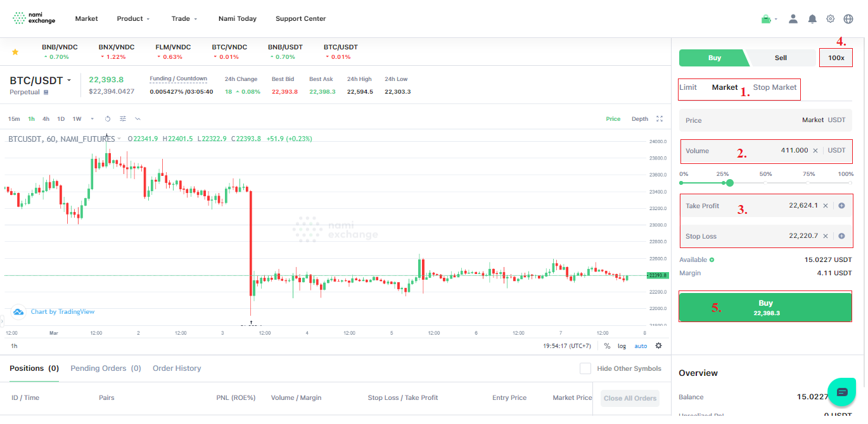Open the Market menu item
The height and width of the screenshot is (424, 868).
(x=86, y=19)
